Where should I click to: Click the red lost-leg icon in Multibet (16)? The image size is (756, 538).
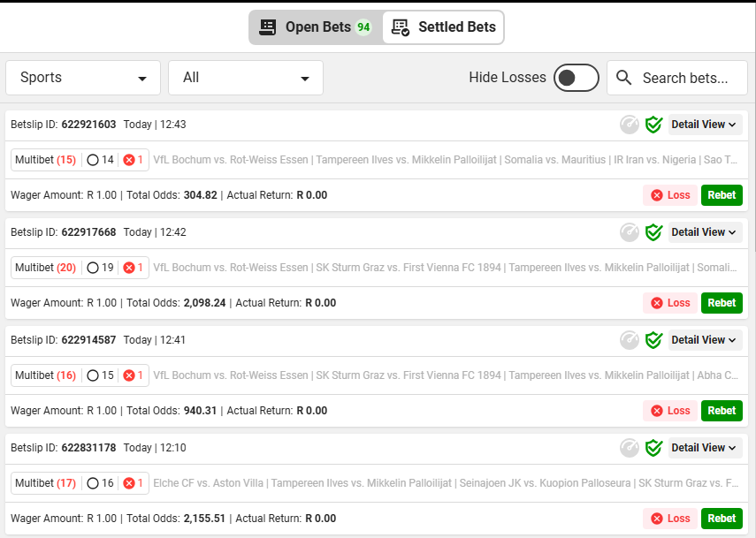pyautogui.click(x=129, y=375)
